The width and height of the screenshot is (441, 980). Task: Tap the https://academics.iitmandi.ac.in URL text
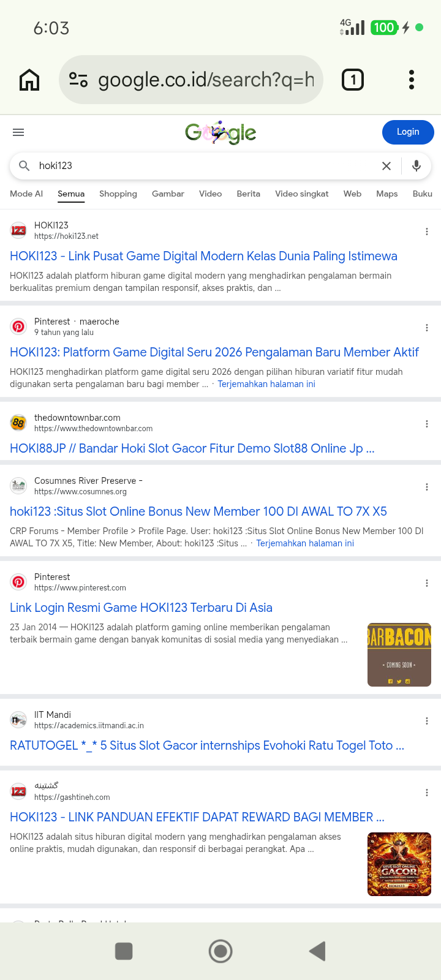[x=89, y=726]
